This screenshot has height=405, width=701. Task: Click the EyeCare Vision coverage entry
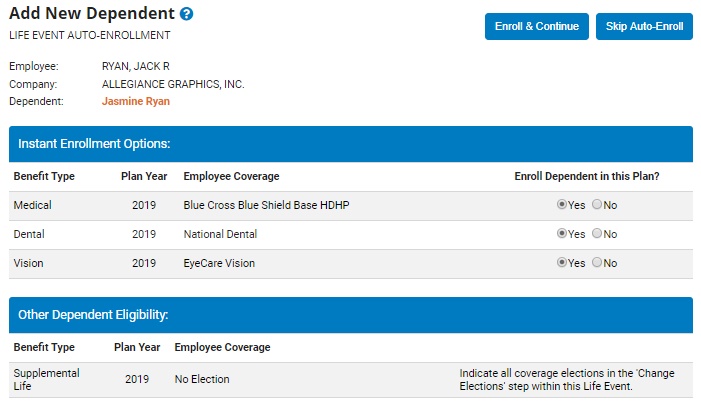click(x=219, y=263)
